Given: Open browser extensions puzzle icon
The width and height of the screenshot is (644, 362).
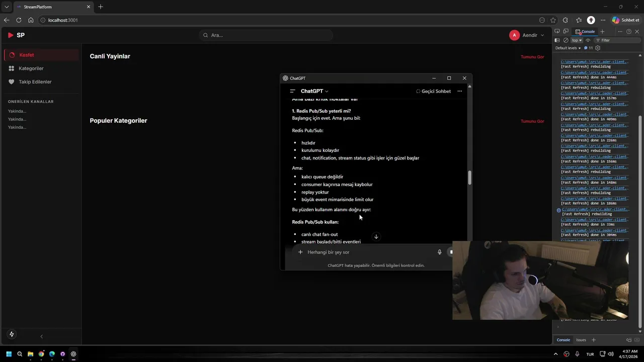Looking at the screenshot, I should [566, 20].
